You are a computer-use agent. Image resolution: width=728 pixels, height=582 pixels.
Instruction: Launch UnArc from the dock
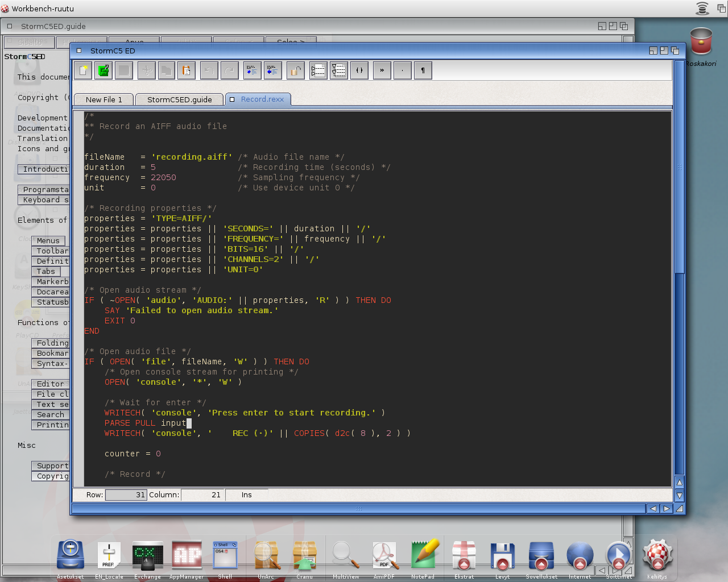[266, 555]
